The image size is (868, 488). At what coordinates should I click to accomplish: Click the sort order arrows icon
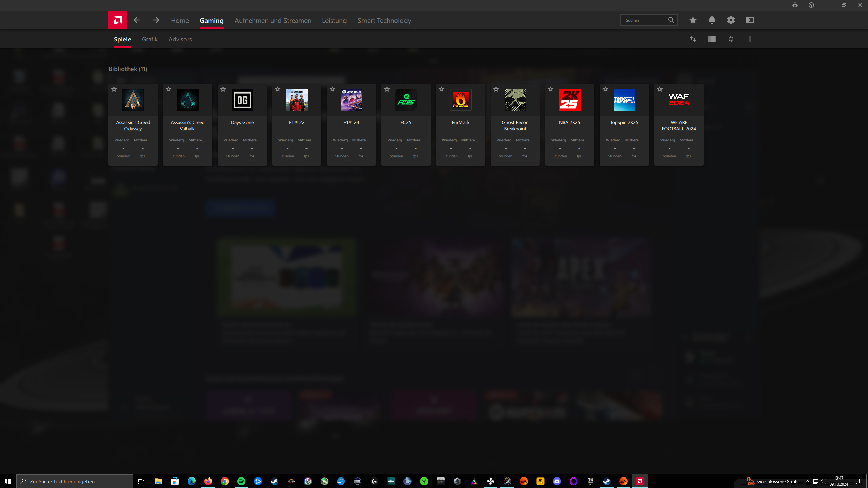click(x=693, y=39)
